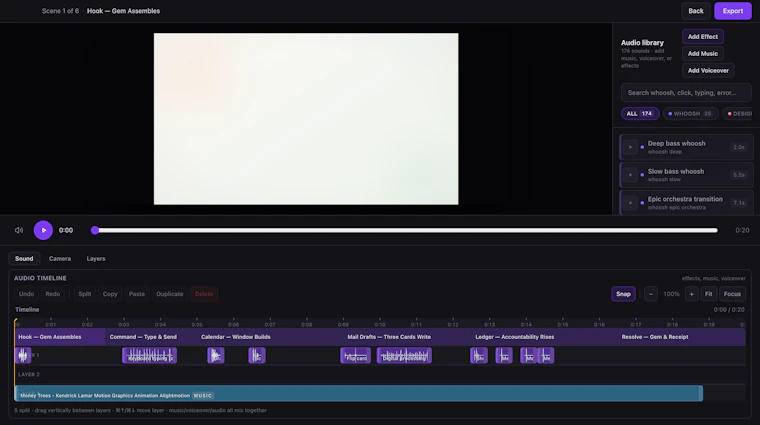760x425 pixels.
Task: Click the 0:20 duration label
Action: click(742, 230)
